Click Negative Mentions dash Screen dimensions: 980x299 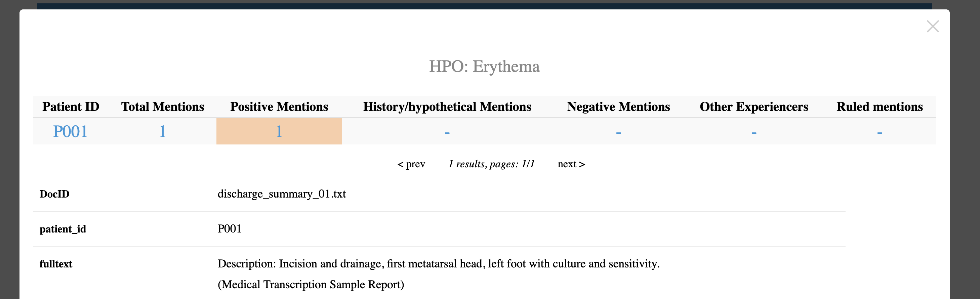tap(618, 132)
